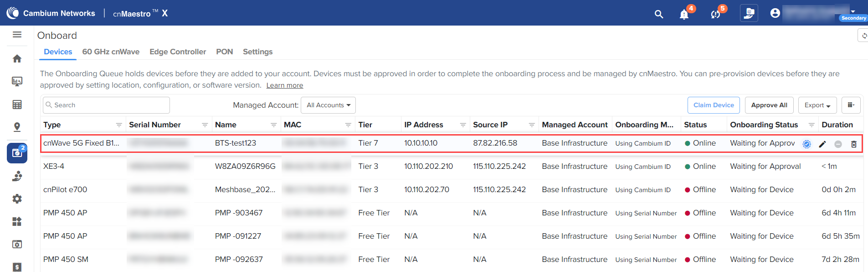
Task: Open the dollar receipt sidebar icon
Action: 17,267
